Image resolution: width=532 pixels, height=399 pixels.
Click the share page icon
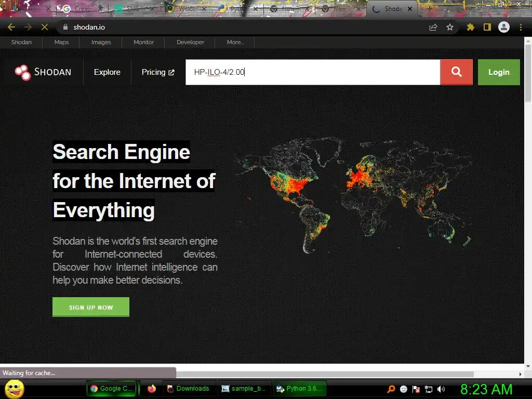click(x=433, y=27)
